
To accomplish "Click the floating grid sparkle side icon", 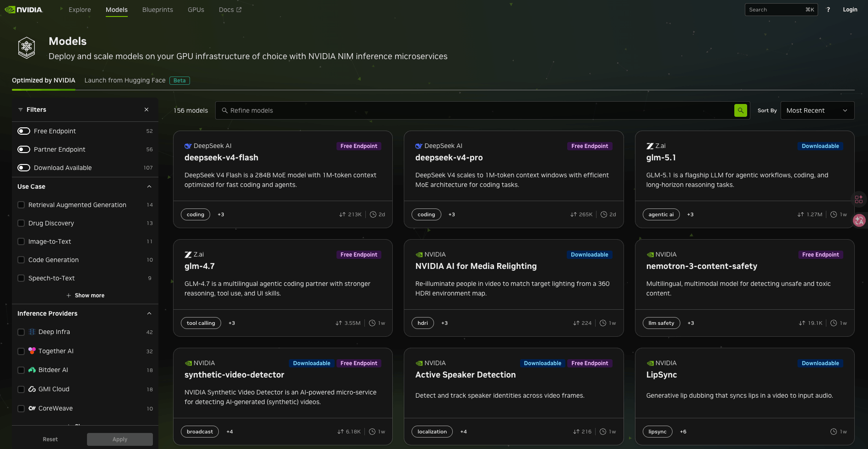I will [859, 199].
